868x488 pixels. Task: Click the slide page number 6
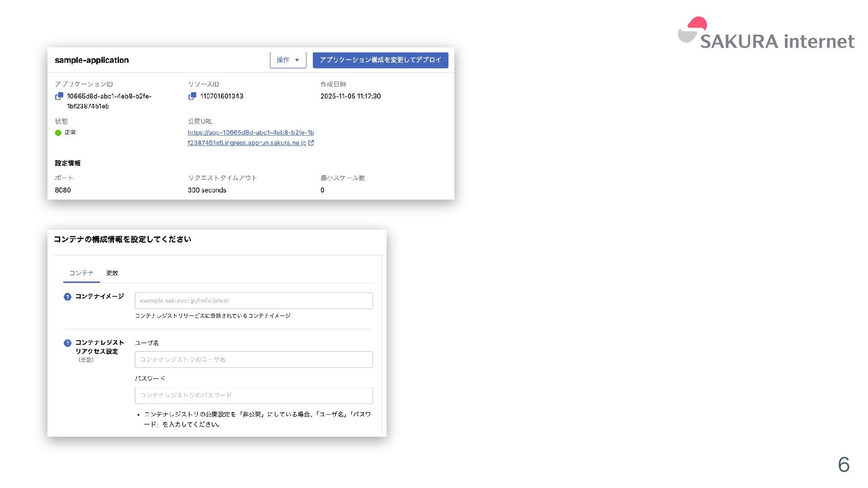pos(843,465)
